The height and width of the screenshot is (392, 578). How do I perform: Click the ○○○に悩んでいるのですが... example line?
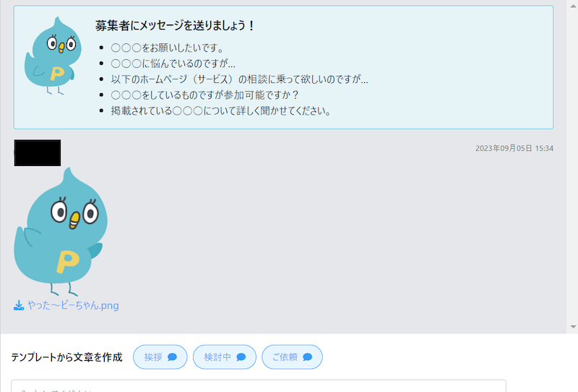[x=173, y=64]
